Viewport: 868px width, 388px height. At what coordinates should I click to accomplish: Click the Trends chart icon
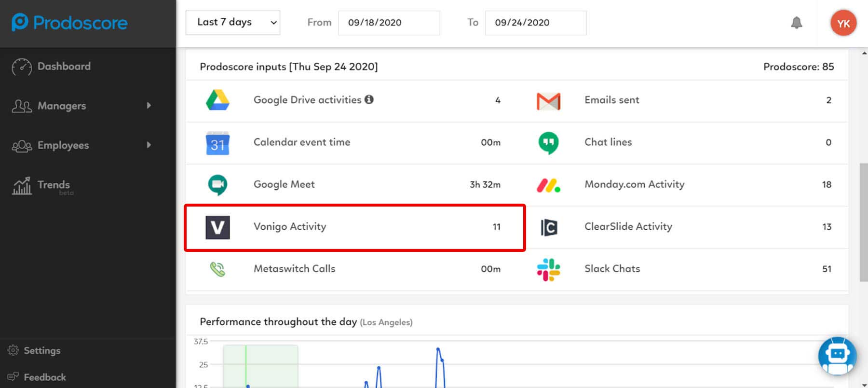[22, 186]
